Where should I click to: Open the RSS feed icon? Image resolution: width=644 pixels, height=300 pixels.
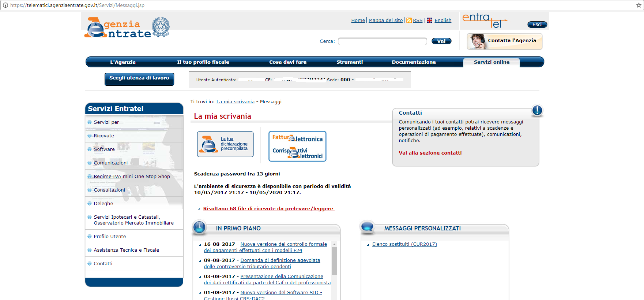[x=409, y=21]
